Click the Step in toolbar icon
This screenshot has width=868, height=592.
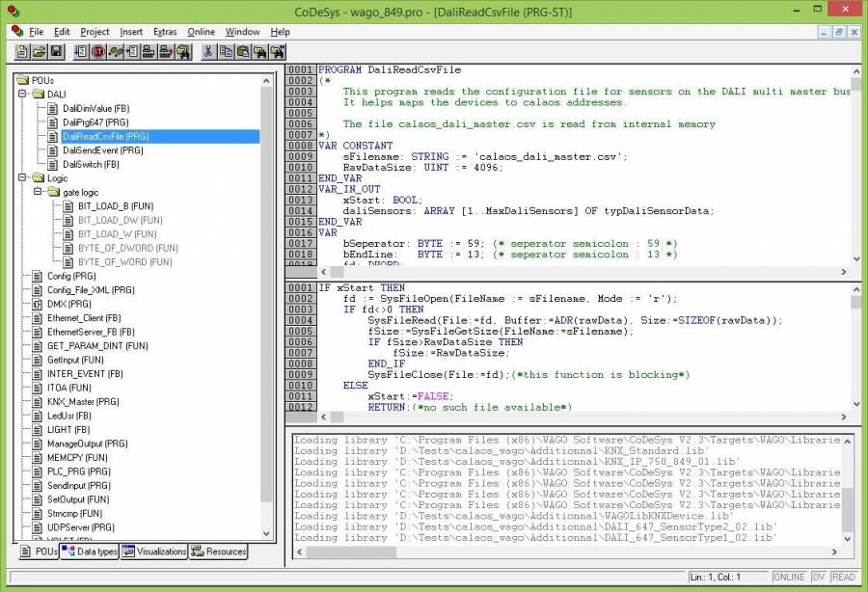coord(132,52)
